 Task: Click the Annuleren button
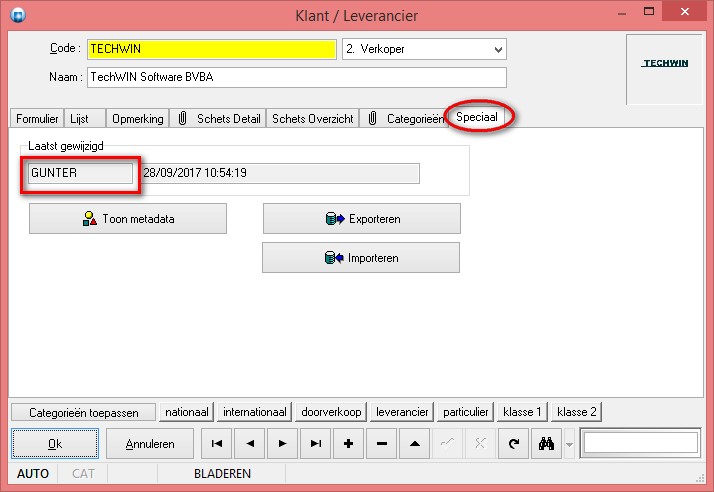(150, 443)
